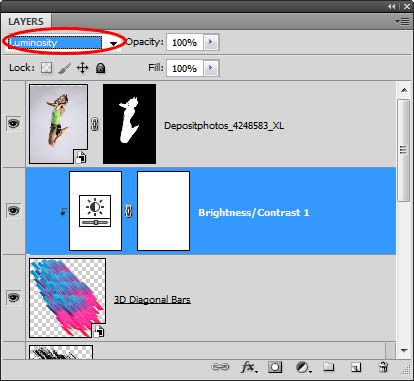The height and width of the screenshot is (381, 414).
Task: Click the Brightness/Contrast mask link icon
Action: pos(129,211)
